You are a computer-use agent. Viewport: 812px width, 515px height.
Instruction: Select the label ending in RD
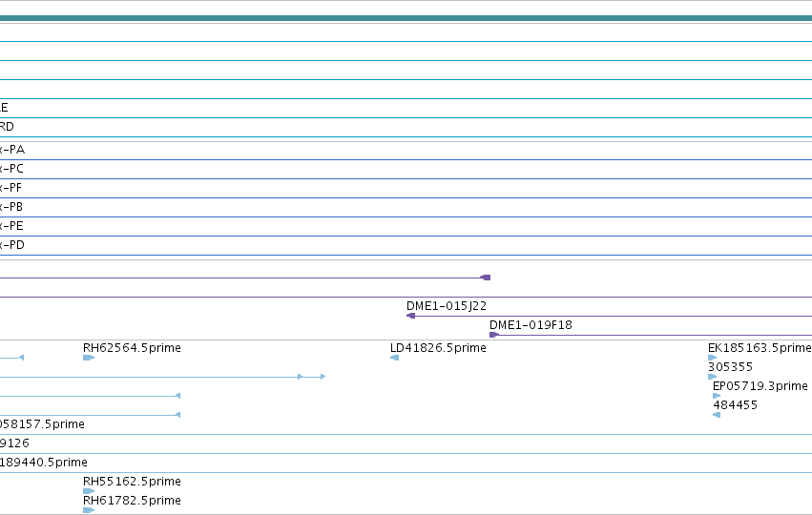click(x=7, y=127)
